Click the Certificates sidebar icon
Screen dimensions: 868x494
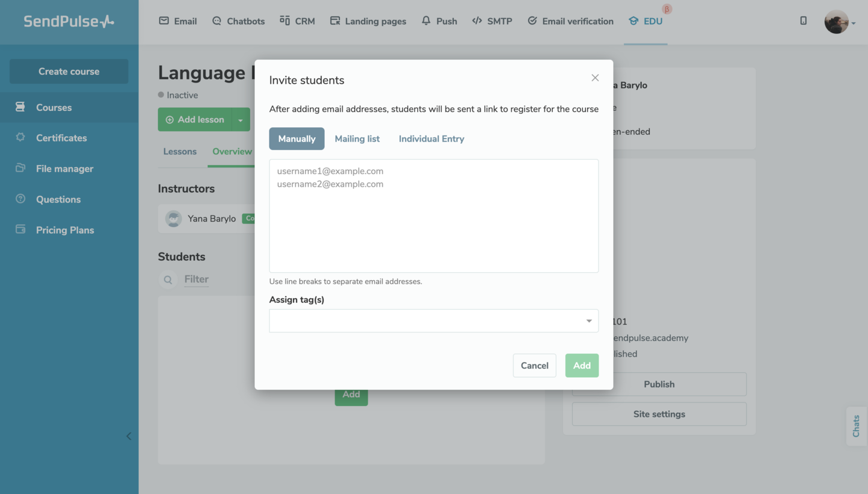click(x=20, y=137)
